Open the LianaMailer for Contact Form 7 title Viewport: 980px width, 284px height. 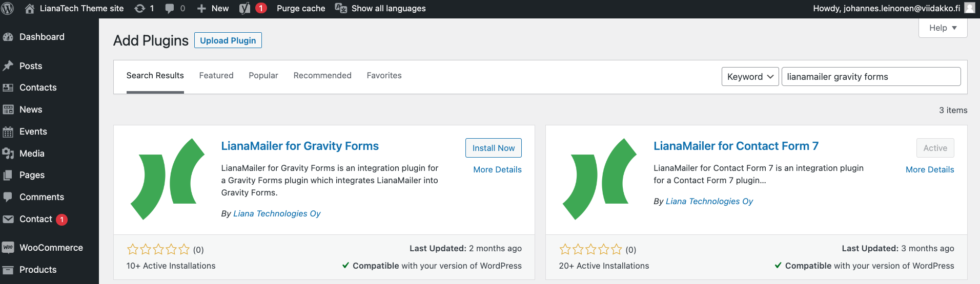pos(736,146)
